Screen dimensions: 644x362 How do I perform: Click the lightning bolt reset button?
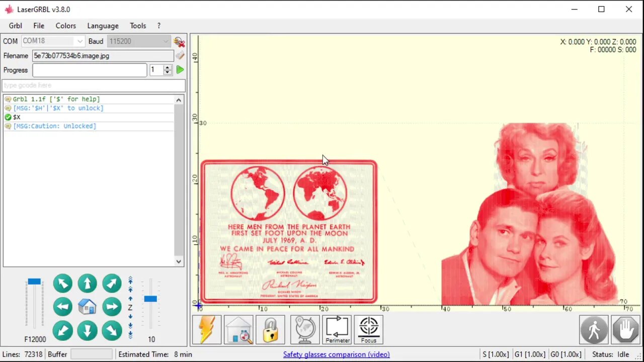pyautogui.click(x=207, y=330)
